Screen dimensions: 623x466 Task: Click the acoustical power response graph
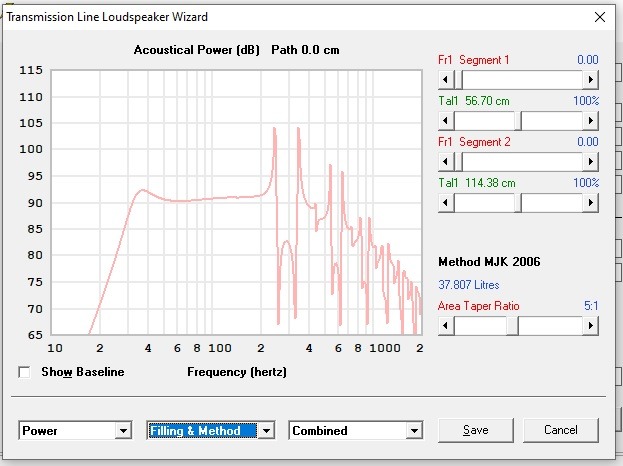point(236,203)
